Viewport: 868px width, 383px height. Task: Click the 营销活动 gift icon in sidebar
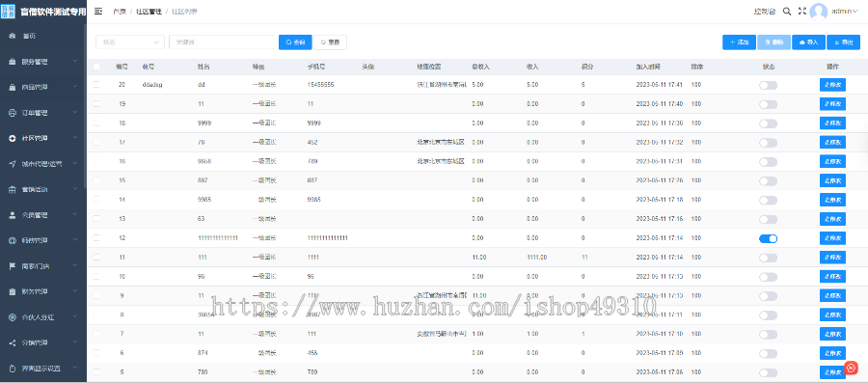coord(13,189)
